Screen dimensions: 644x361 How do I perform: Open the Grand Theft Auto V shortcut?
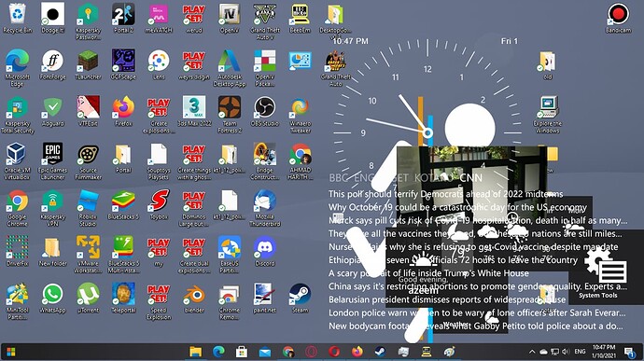click(264, 22)
